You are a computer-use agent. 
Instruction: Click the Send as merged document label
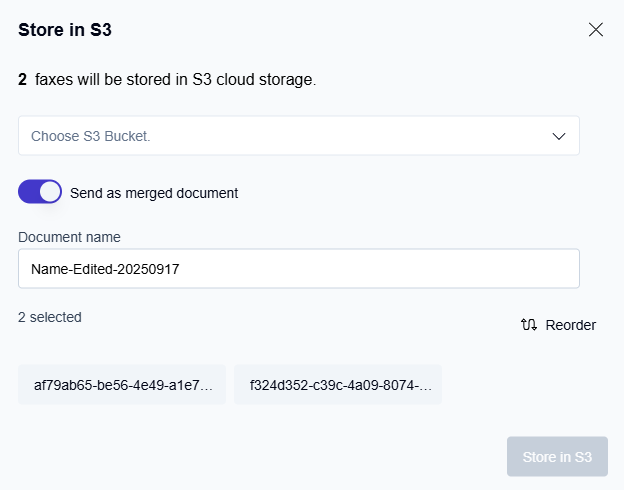[x=154, y=193]
